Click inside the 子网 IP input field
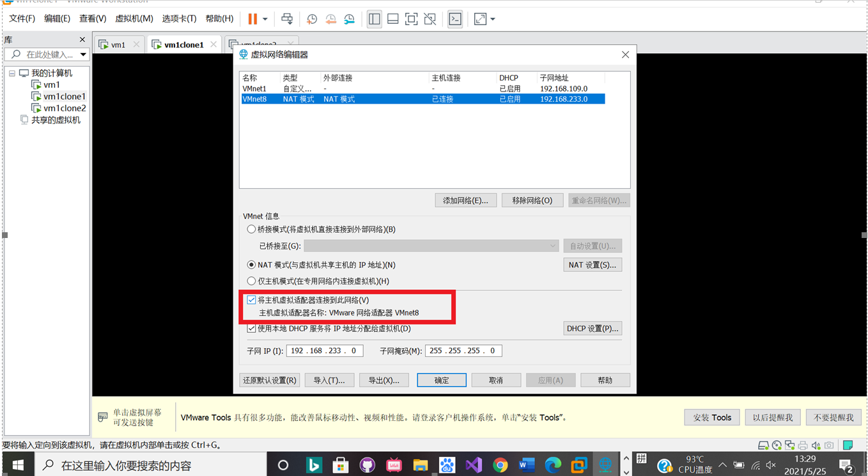Viewport: 868px width, 476px height. click(324, 350)
